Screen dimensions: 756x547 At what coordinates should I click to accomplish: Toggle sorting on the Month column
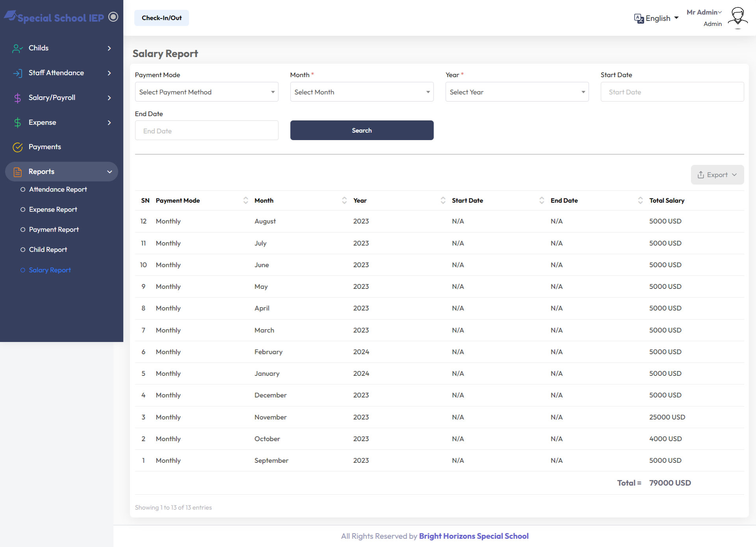pos(344,200)
